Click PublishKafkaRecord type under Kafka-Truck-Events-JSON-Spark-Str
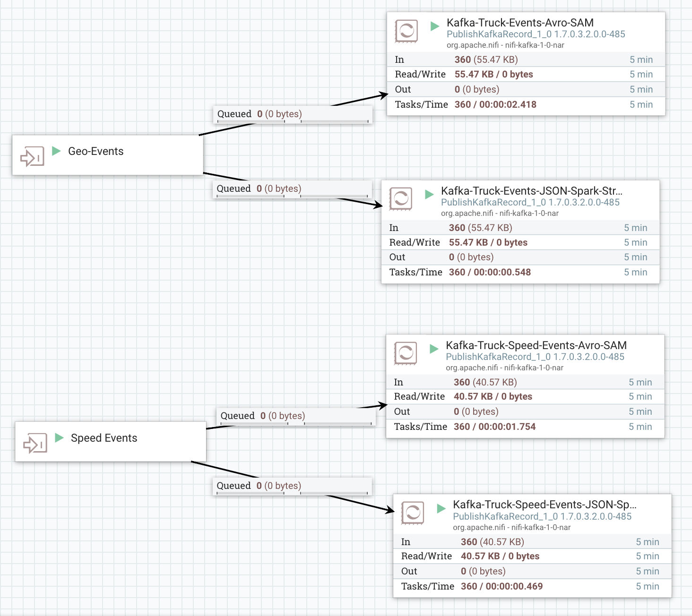Image resolution: width=692 pixels, height=616 pixels. point(530,202)
